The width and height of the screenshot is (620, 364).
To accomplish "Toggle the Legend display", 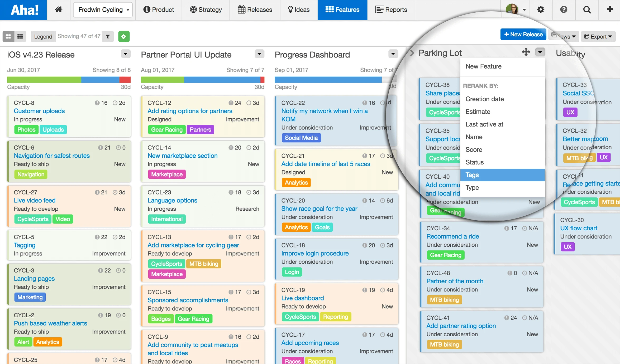I will pos(43,37).
